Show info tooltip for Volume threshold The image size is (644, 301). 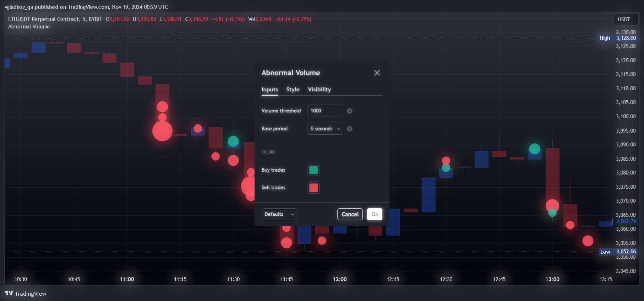tap(350, 111)
